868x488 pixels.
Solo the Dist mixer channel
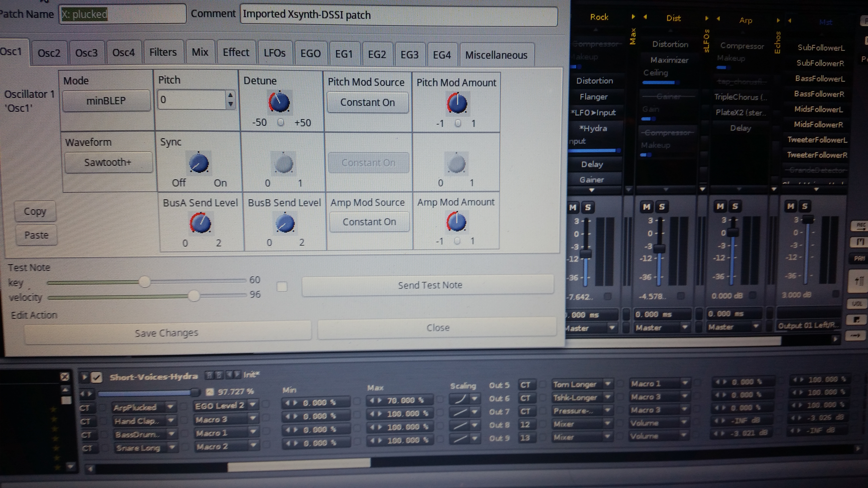pos(661,207)
